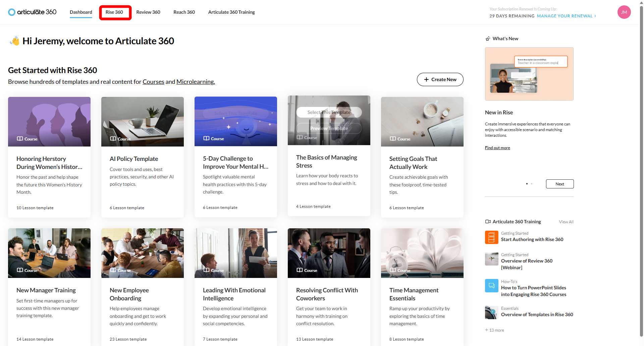
Task: Click the 5-Day Challenge card title
Action: click(235, 163)
